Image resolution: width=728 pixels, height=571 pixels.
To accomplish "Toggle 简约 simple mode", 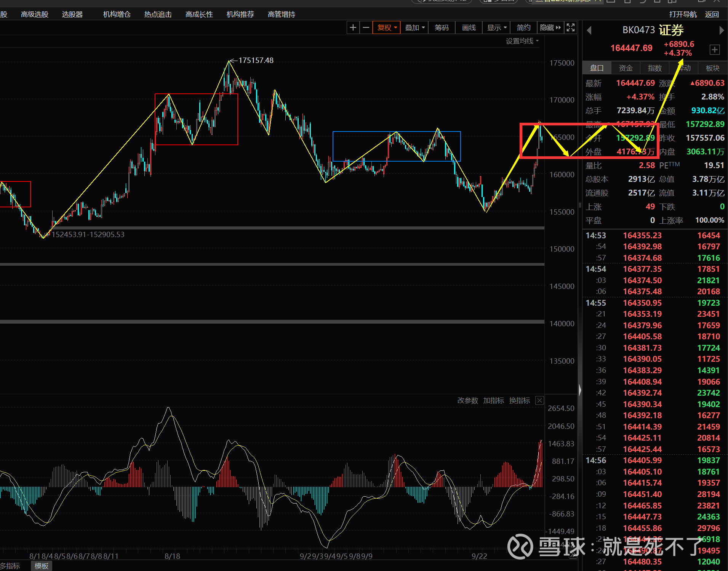I will coord(523,27).
